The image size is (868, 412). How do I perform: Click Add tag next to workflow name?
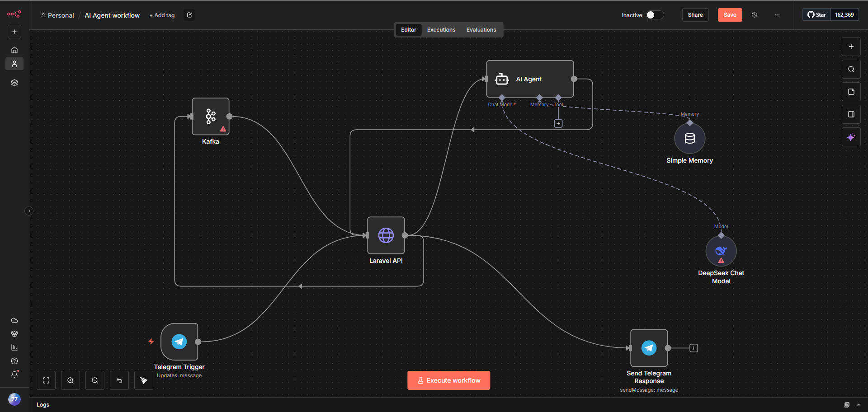(162, 15)
